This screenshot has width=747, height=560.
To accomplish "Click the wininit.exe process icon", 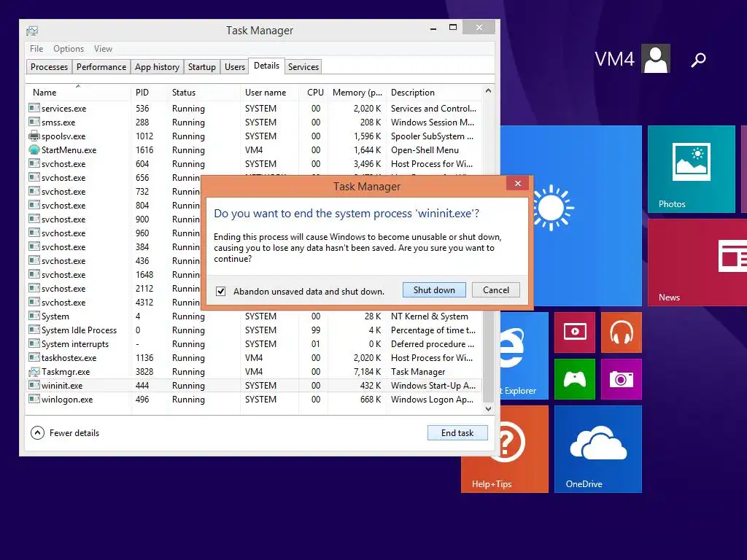I will tap(34, 385).
